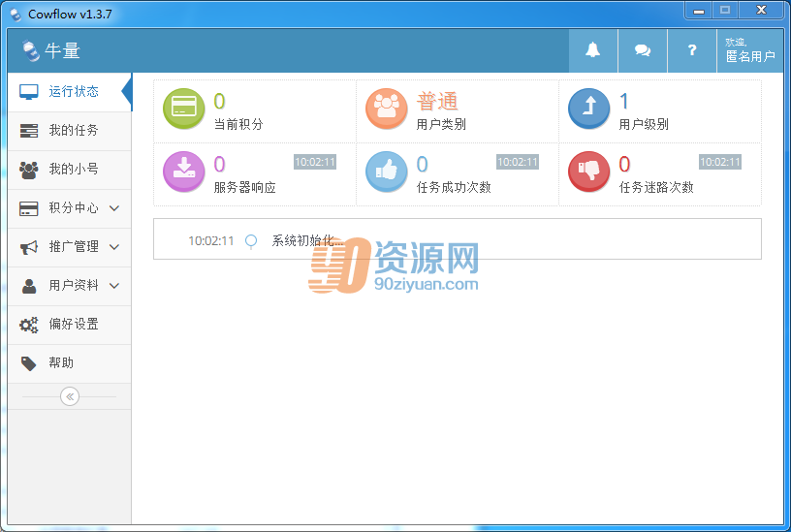Click the 服务器响应 label text
This screenshot has width=791, height=532.
(x=244, y=188)
